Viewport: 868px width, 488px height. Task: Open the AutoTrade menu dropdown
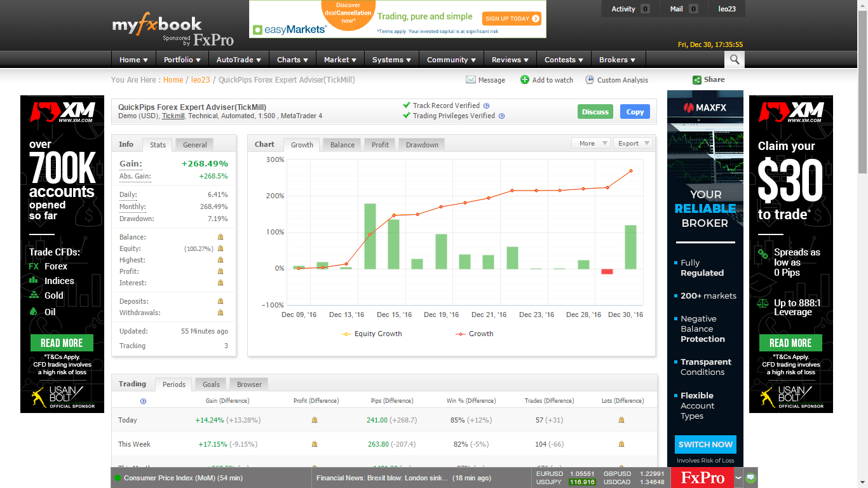[239, 60]
